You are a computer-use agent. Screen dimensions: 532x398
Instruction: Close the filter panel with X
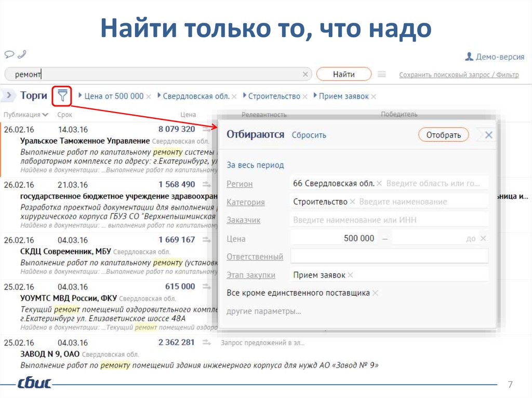coord(488,135)
